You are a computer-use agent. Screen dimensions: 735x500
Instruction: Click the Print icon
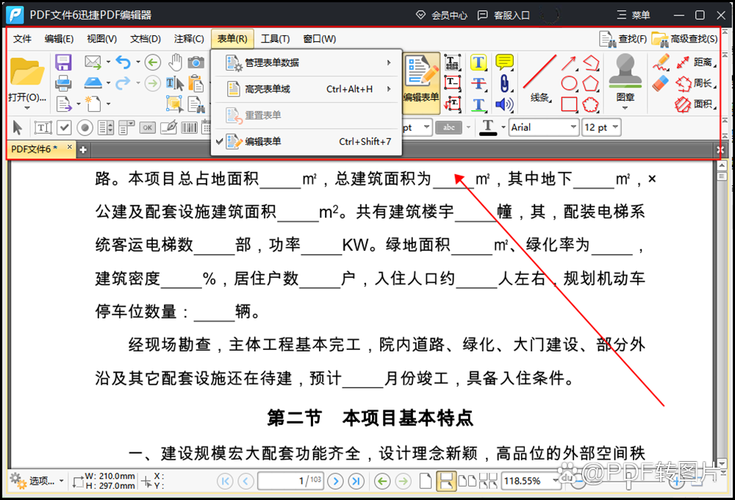coord(63,83)
